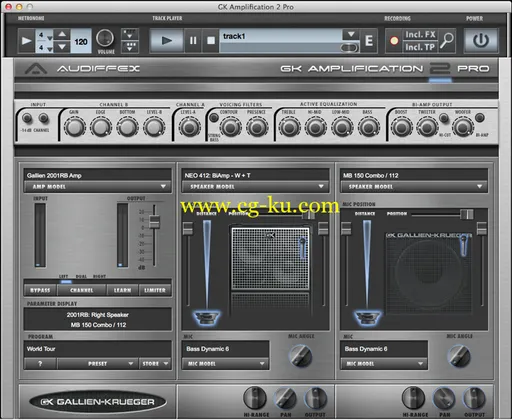Click the Contour knob
The image size is (512, 420).
230,127
